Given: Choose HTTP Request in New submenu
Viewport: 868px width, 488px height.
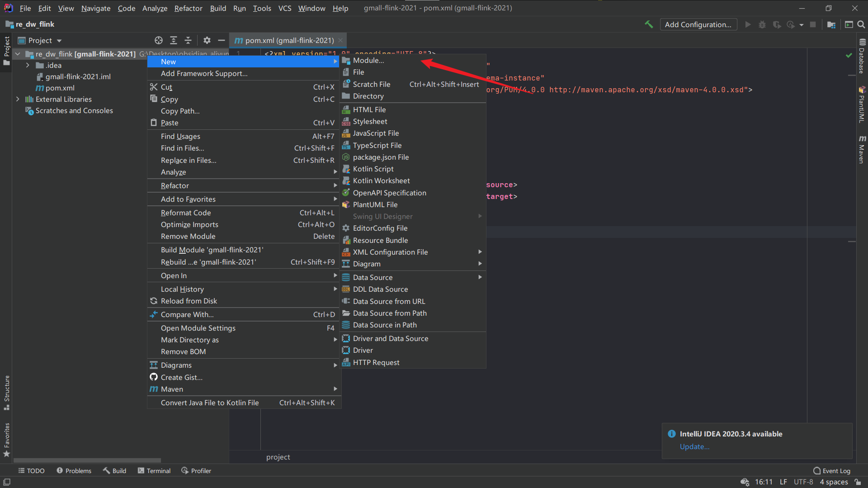Looking at the screenshot, I should (413, 362).
